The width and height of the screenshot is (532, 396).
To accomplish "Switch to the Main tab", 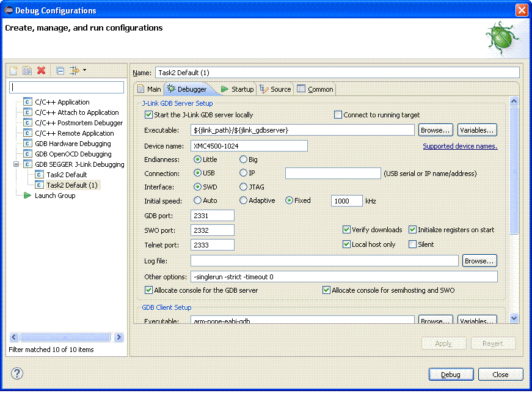I will (149, 89).
